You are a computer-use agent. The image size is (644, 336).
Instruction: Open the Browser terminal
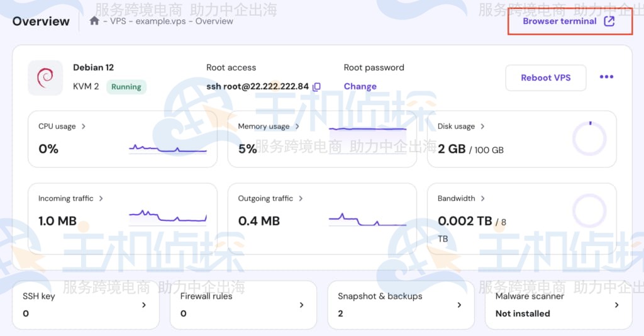pos(560,21)
